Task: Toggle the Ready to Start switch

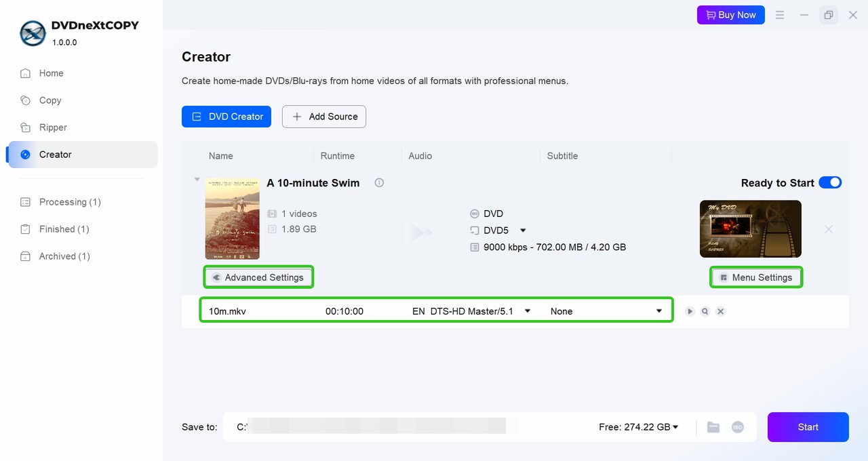Action: tap(830, 182)
